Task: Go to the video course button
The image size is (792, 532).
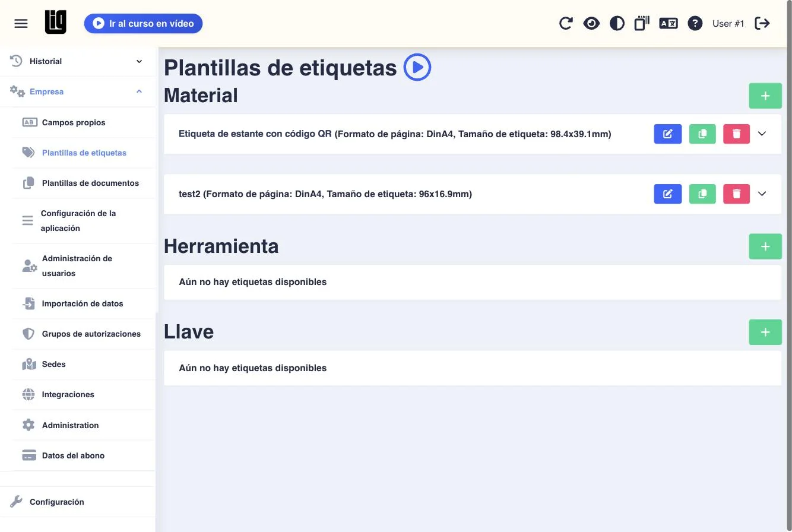Action: [x=143, y=24]
